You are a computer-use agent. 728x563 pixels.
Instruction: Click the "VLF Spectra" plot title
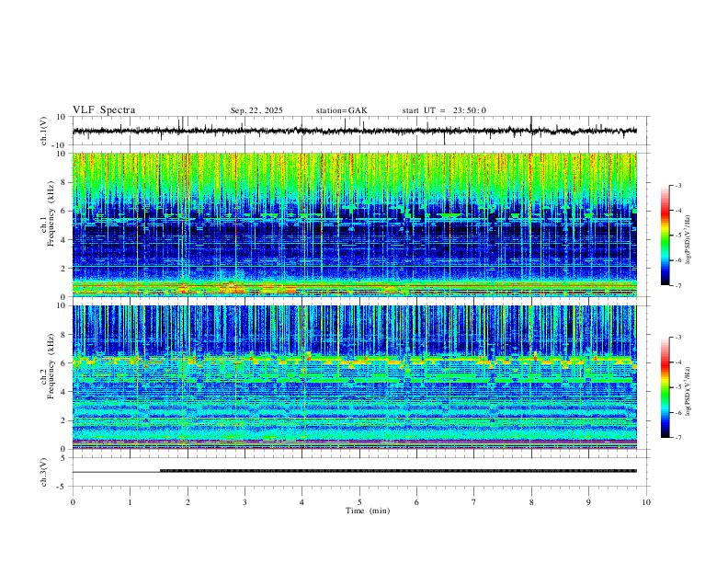pos(104,110)
